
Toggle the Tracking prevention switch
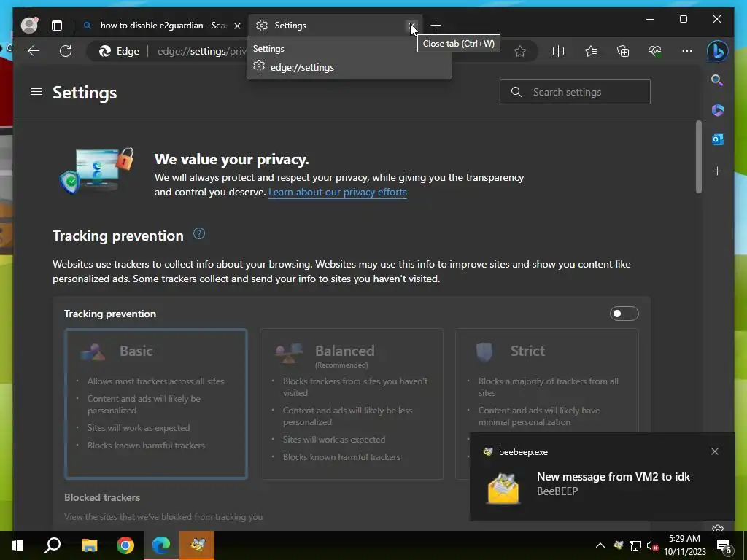624,314
